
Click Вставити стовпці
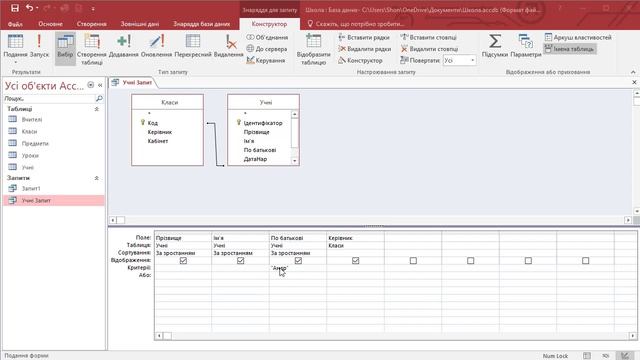[429, 37]
